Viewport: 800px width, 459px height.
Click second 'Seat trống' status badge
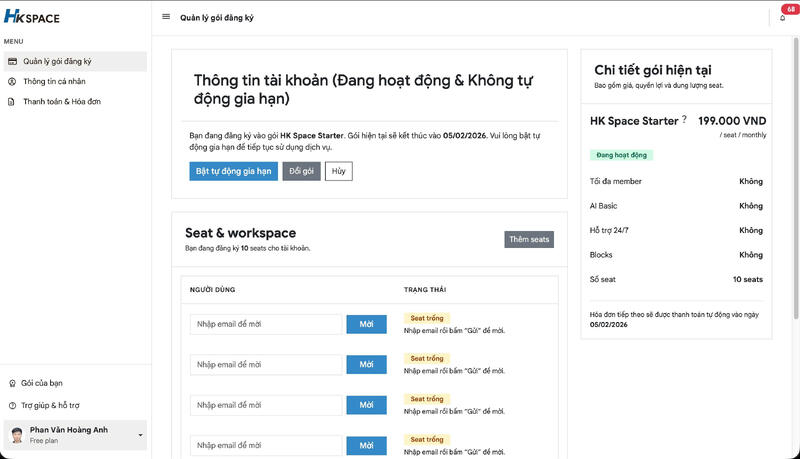point(427,359)
